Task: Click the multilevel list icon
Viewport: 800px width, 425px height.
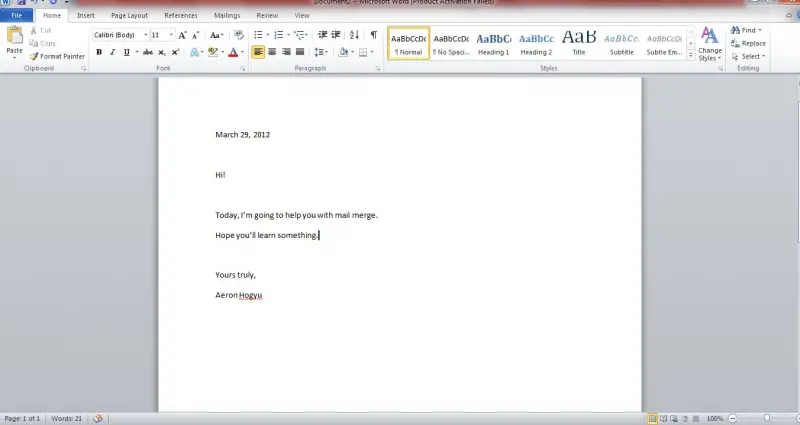Action: 299,35
